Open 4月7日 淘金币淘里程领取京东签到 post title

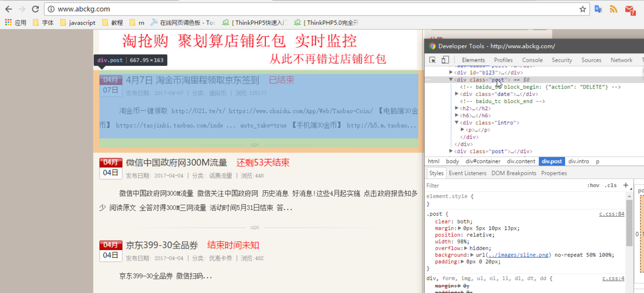192,80
